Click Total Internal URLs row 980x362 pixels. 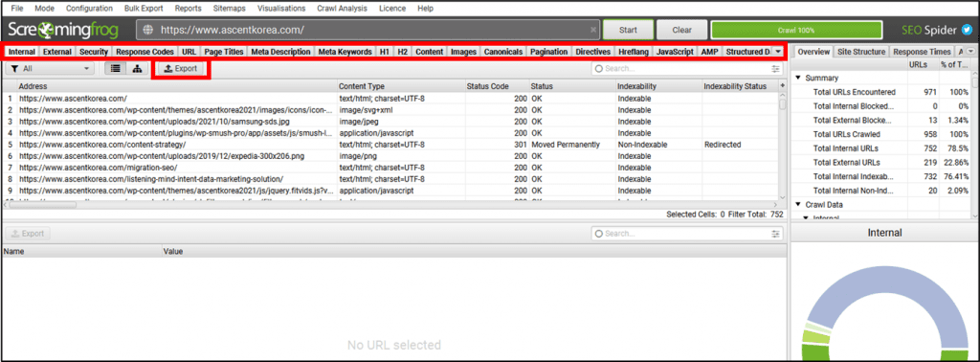pos(881,148)
